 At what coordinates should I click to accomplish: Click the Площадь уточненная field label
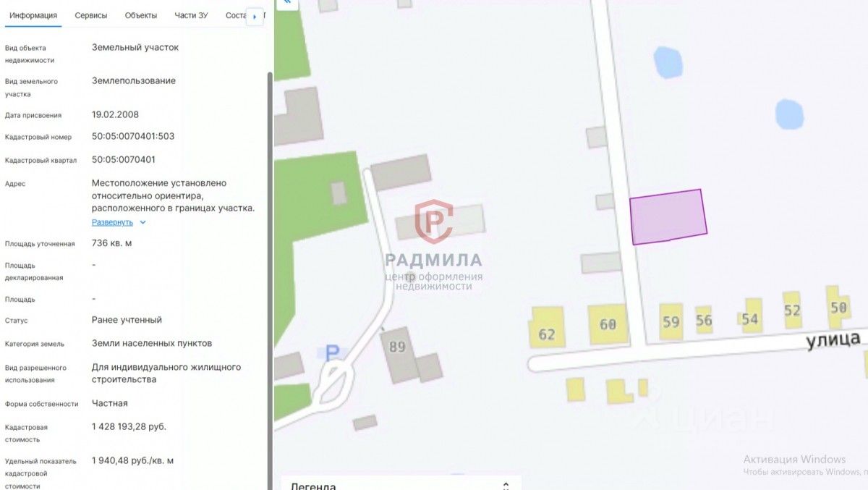click(x=40, y=244)
